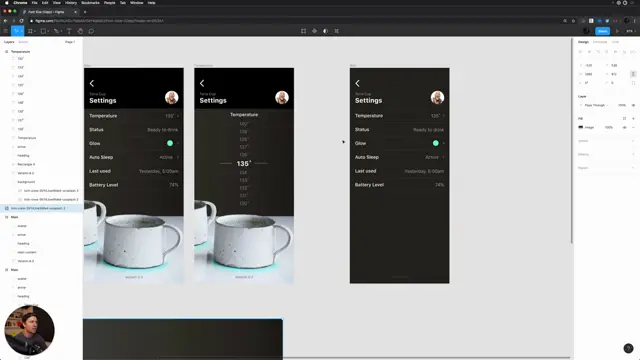This screenshot has height=360, width=640.
Task: Add an effect with the plus icon
Action: tap(633, 154)
